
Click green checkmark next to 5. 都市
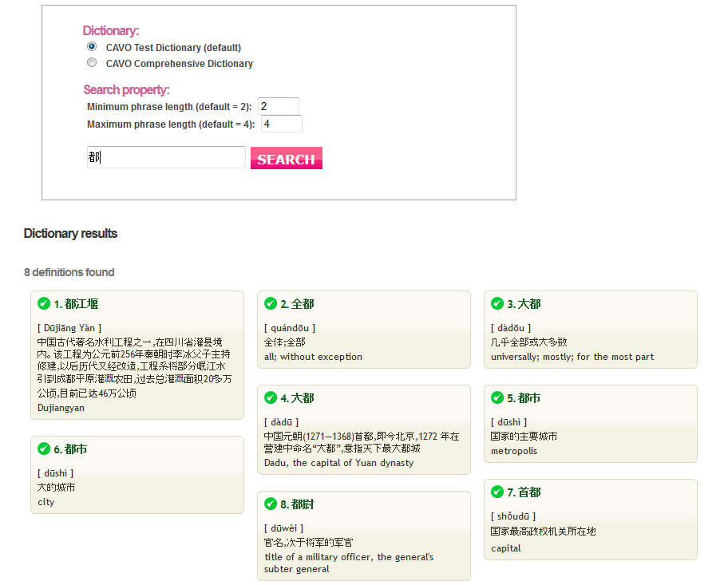[497, 397]
